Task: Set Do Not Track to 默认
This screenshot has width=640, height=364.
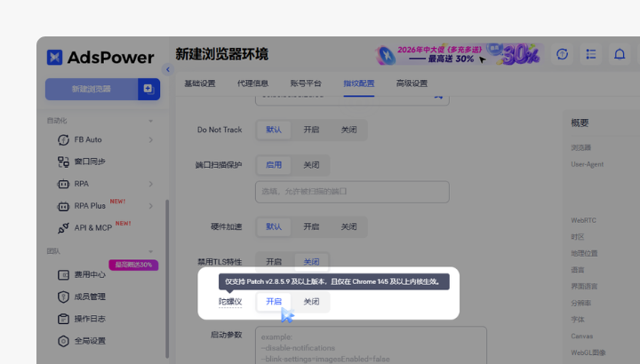Action: point(274,130)
